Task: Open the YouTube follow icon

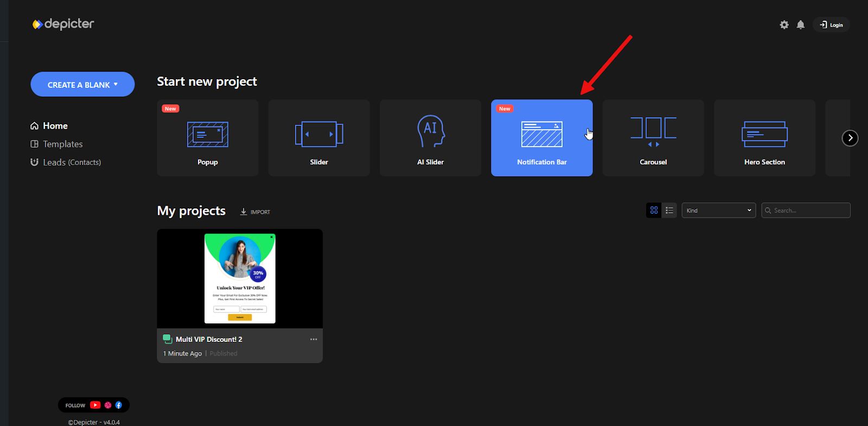Action: coord(95,405)
